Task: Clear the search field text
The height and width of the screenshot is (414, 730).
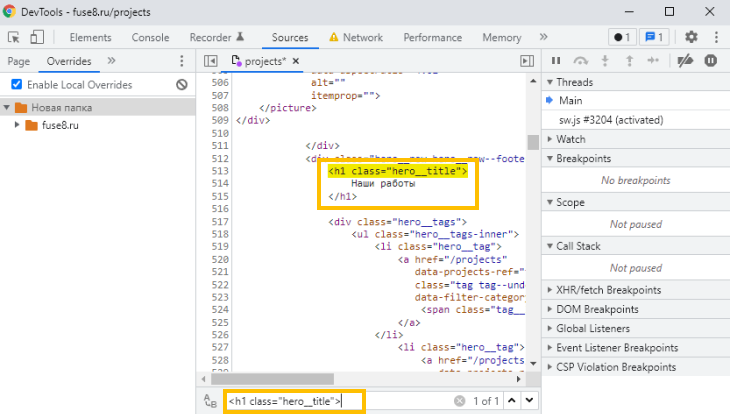Action: point(459,401)
